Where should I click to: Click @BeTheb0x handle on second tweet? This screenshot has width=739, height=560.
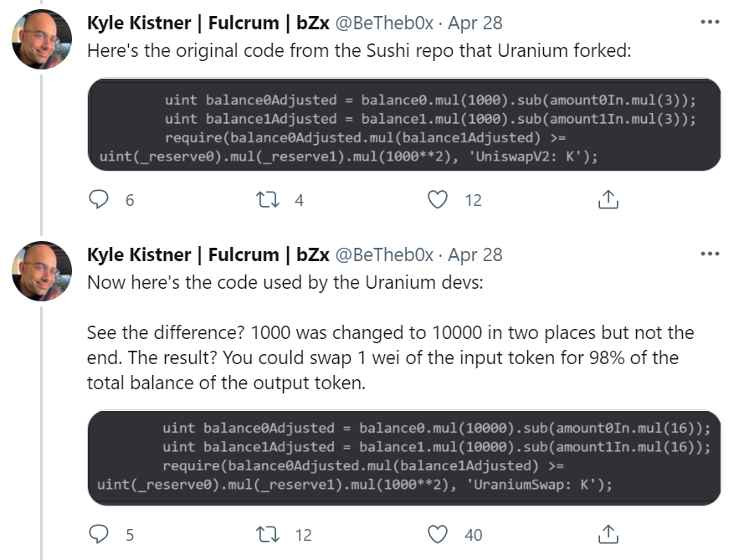pos(385,254)
